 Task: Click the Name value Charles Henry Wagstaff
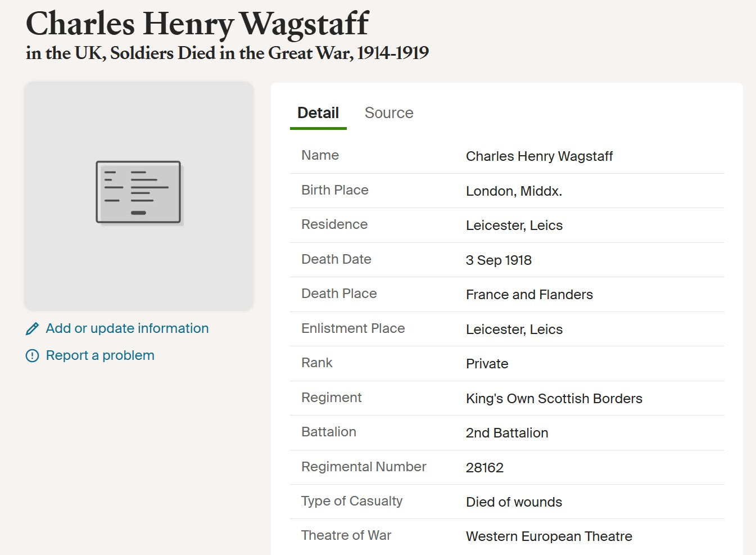539,156
